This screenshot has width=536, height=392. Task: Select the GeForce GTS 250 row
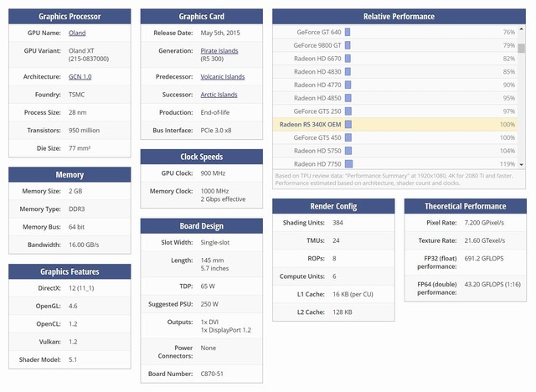pos(394,111)
